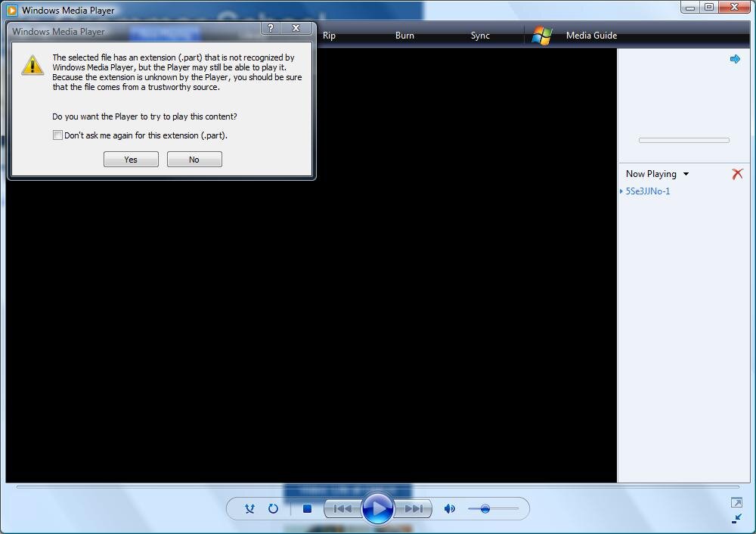Click the Windows Media Player title bar icon

click(x=11, y=10)
